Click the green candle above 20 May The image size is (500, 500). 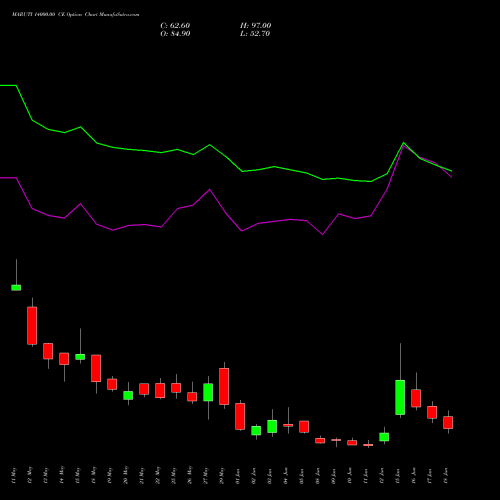pos(128,395)
